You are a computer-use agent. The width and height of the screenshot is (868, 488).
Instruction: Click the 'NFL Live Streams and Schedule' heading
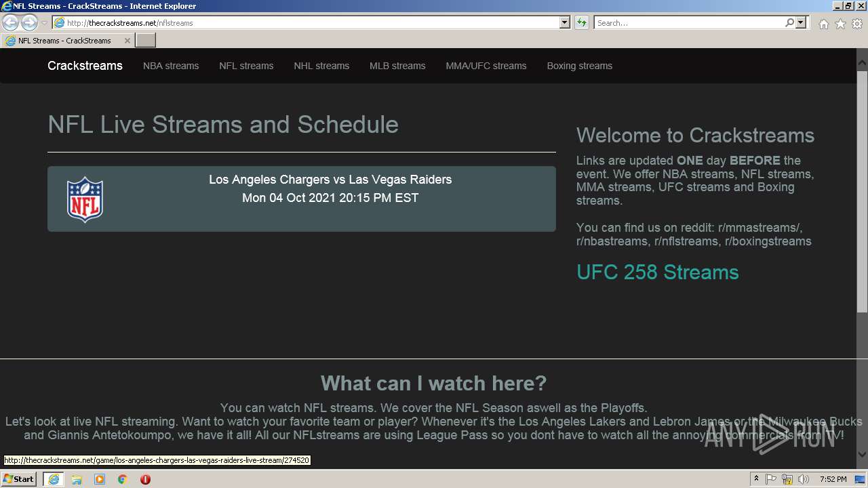223,125
